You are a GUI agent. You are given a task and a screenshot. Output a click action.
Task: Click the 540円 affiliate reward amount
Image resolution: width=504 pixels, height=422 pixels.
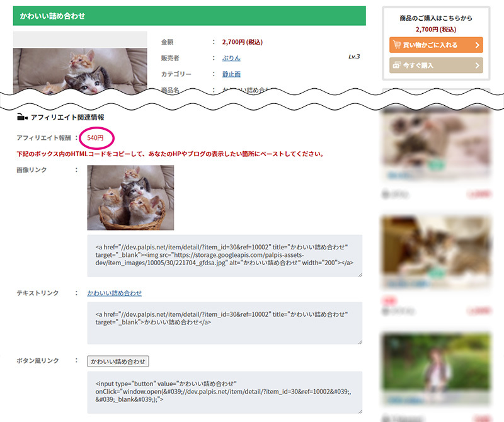pos(96,138)
